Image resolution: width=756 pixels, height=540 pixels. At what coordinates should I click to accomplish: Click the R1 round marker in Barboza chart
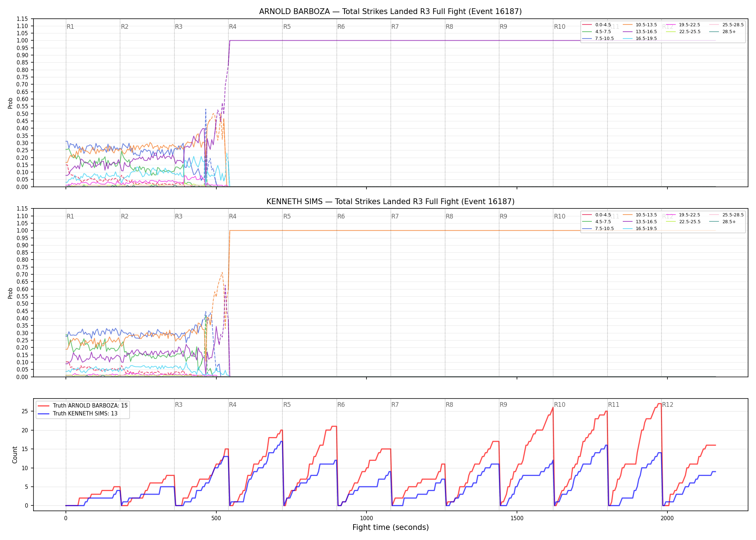click(x=70, y=27)
